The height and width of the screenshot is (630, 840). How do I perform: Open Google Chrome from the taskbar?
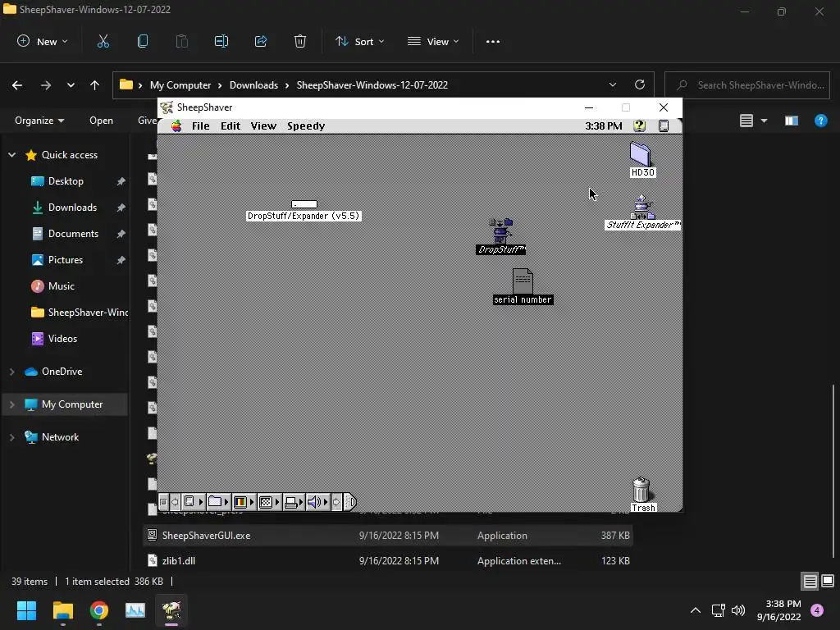tap(99, 610)
